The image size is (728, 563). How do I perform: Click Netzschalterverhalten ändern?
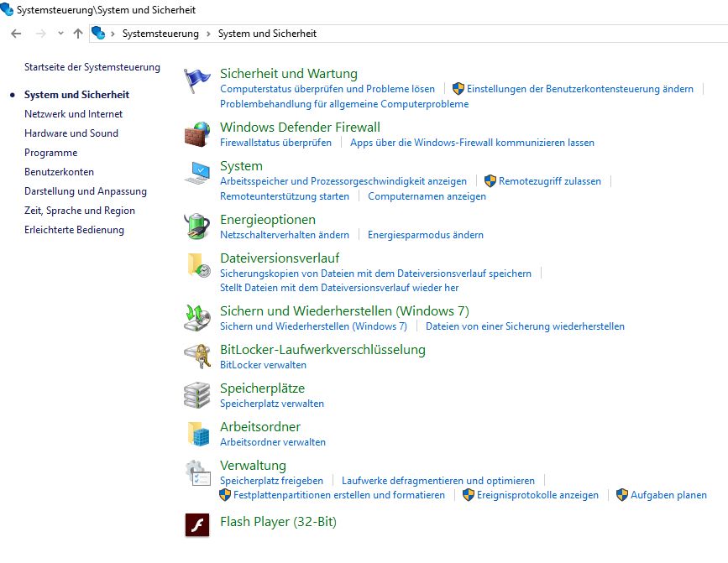[x=285, y=235]
